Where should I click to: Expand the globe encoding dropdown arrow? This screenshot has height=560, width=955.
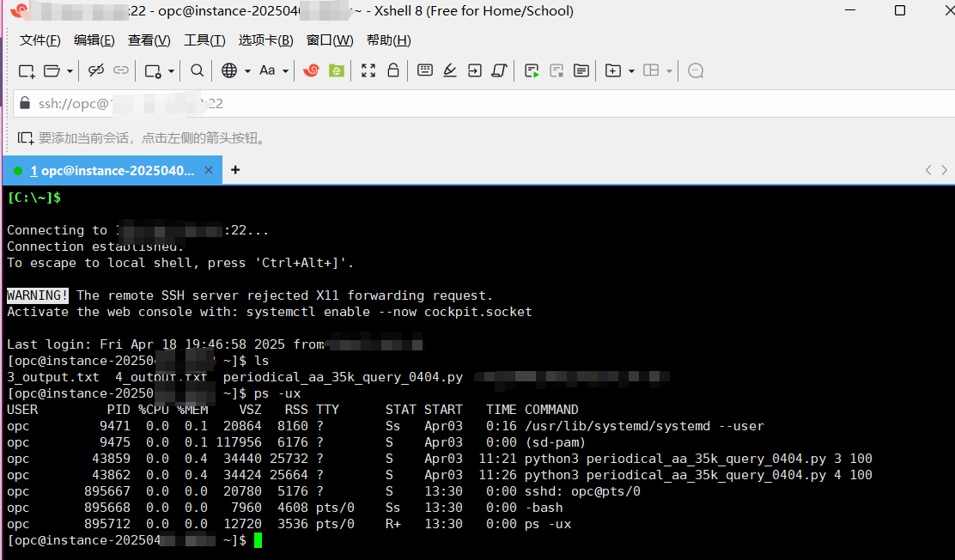247,71
